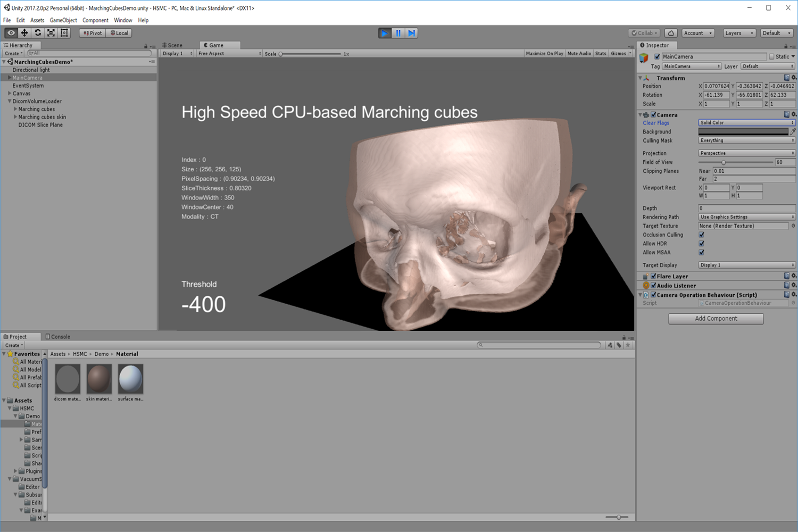
Task: Click the Pause button
Action: click(398, 33)
